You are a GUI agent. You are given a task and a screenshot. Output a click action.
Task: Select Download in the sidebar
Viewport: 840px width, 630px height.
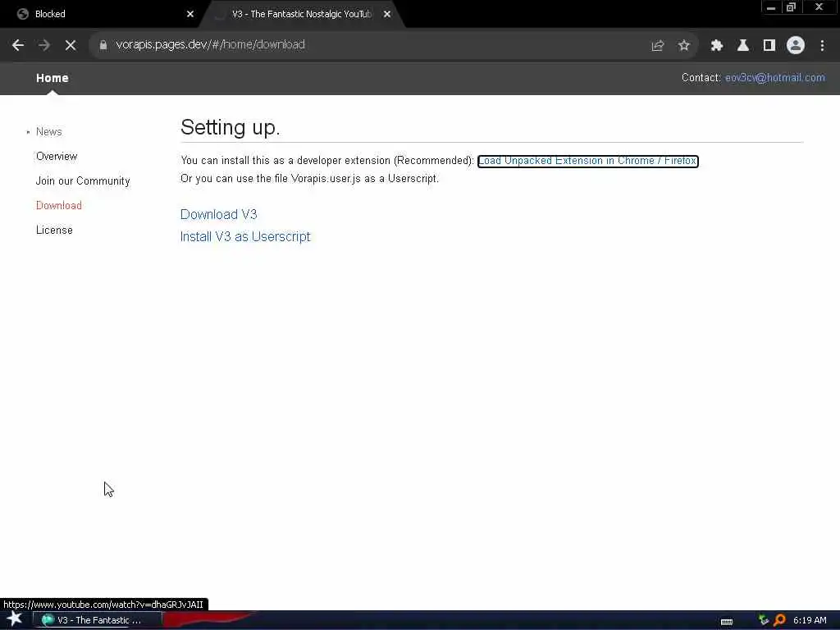click(x=59, y=206)
